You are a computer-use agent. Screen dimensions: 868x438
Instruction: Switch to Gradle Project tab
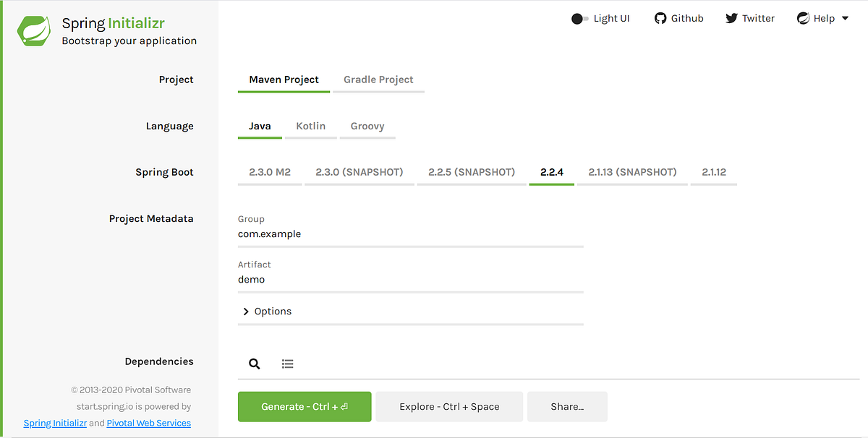(x=378, y=80)
